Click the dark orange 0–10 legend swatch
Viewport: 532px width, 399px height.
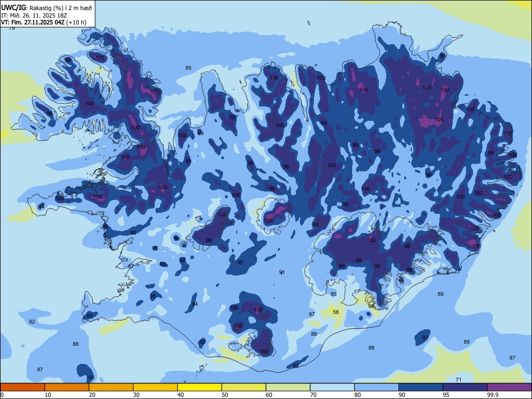point(22,387)
